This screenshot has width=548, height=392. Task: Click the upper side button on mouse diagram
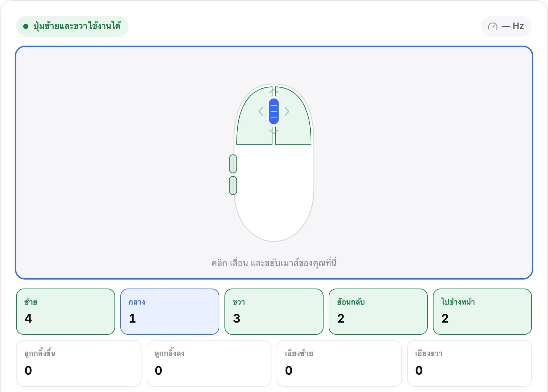pyautogui.click(x=233, y=164)
